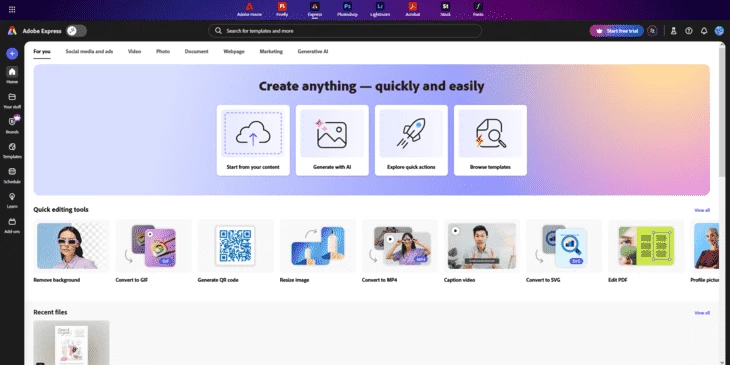Image resolution: width=730 pixels, height=365 pixels.
Task: Switch to the Video tab
Action: point(135,52)
